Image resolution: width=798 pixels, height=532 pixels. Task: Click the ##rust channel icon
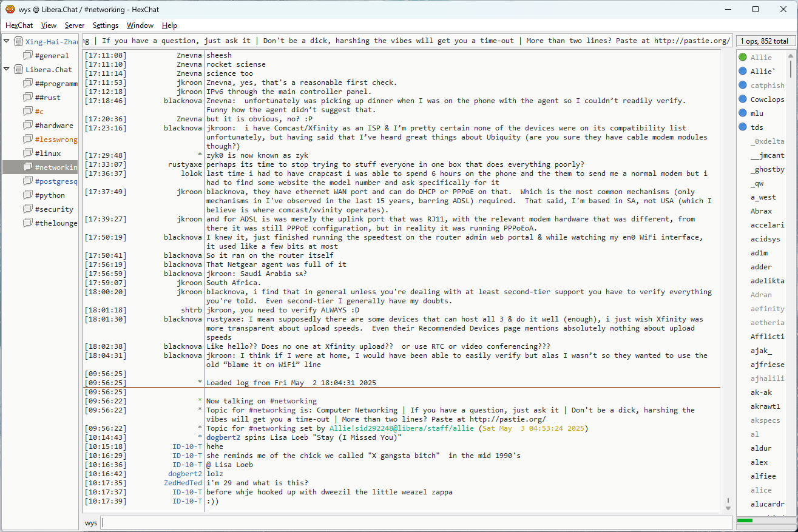coord(27,98)
